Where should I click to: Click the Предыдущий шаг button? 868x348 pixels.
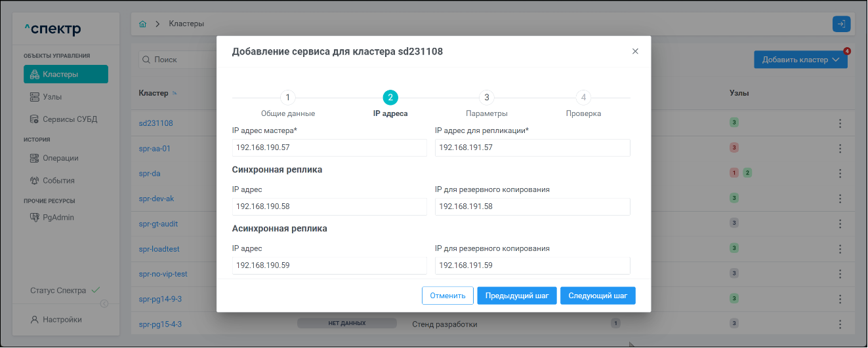pos(517,296)
